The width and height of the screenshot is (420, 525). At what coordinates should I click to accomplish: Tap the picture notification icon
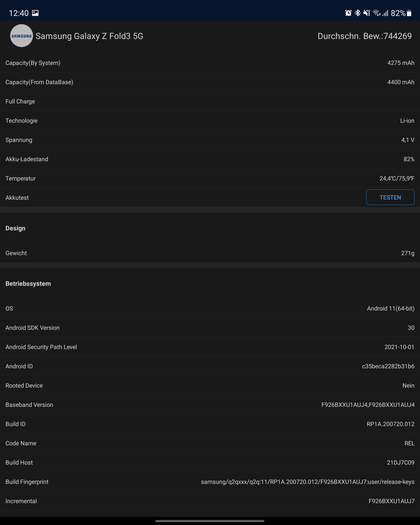click(x=35, y=13)
